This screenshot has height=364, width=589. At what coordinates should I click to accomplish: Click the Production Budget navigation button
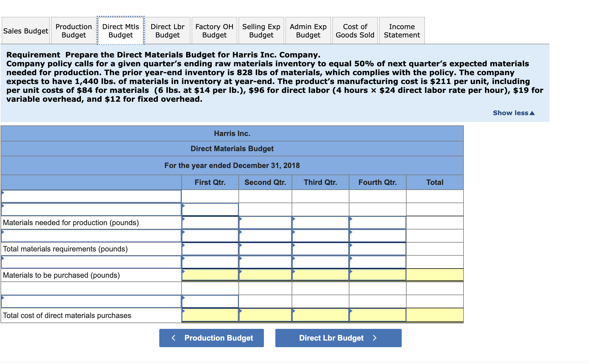(212, 338)
